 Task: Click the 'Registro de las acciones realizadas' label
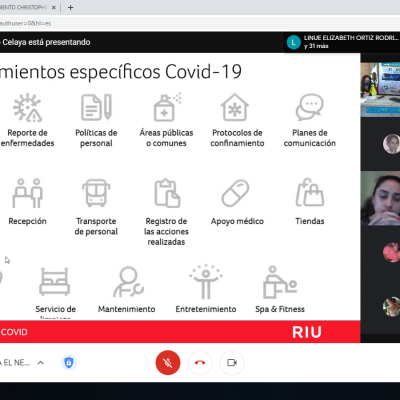166,231
